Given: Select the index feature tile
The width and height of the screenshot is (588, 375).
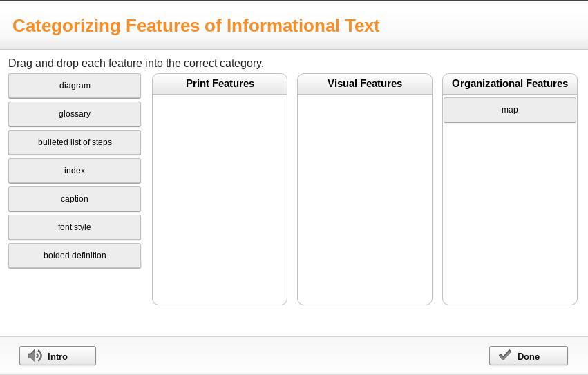Looking at the screenshot, I should pos(75,171).
